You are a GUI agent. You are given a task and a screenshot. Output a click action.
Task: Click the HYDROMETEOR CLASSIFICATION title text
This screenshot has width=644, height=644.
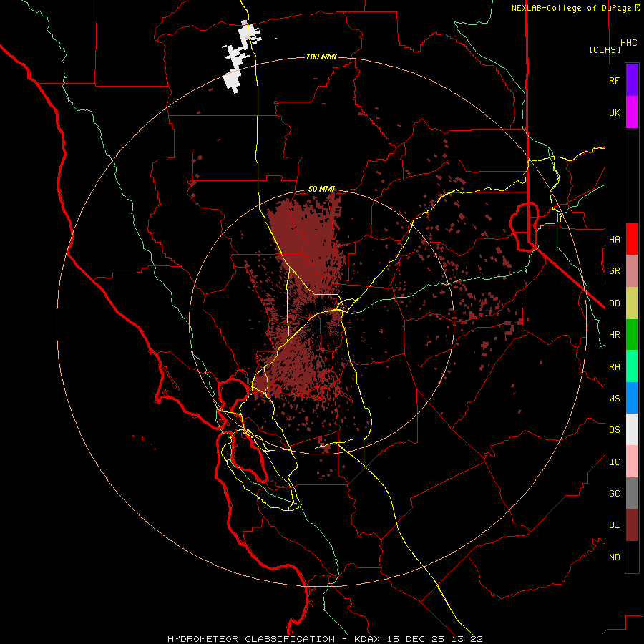tap(251, 639)
